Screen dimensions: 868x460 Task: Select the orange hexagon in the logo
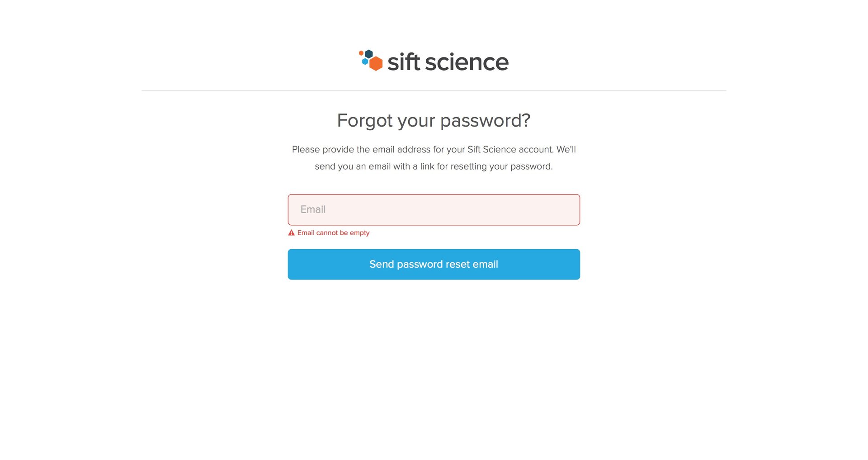[x=376, y=63]
